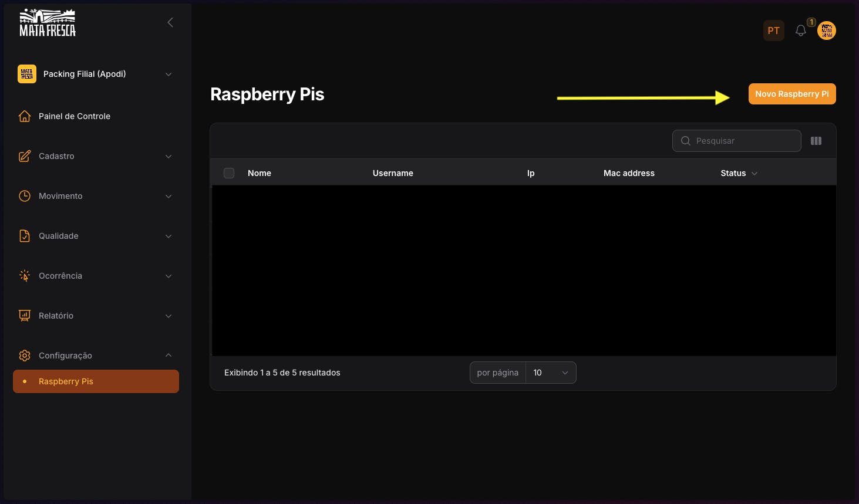Click the Cadastro edit pencil icon

[x=25, y=156]
